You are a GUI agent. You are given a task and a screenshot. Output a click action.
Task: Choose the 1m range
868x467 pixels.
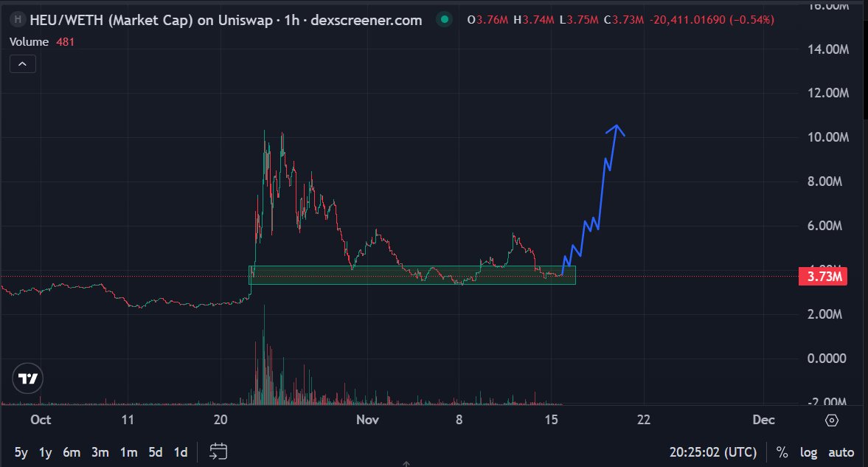coord(127,452)
